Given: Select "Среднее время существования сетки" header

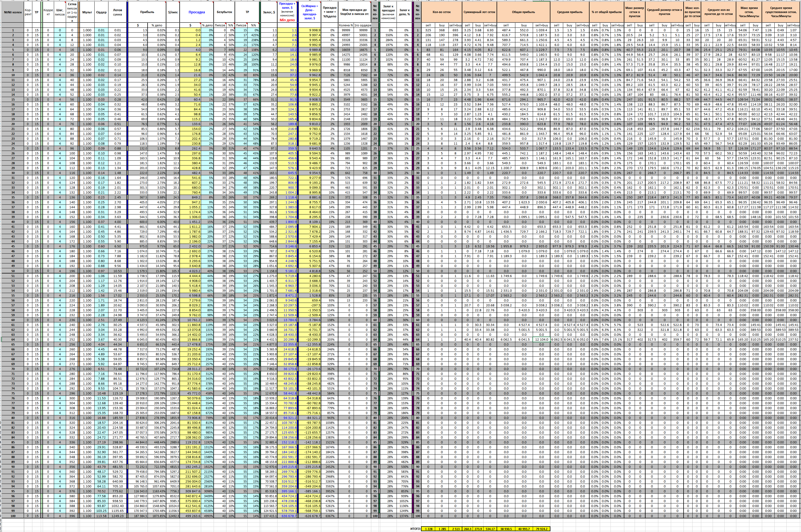Looking at the screenshot, I should click(781, 12).
